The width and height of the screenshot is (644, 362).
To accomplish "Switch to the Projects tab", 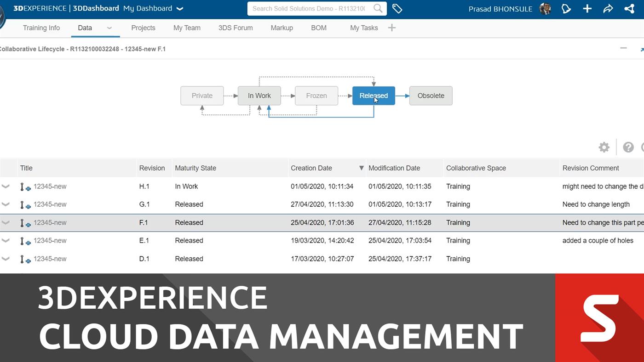I will [x=143, y=28].
